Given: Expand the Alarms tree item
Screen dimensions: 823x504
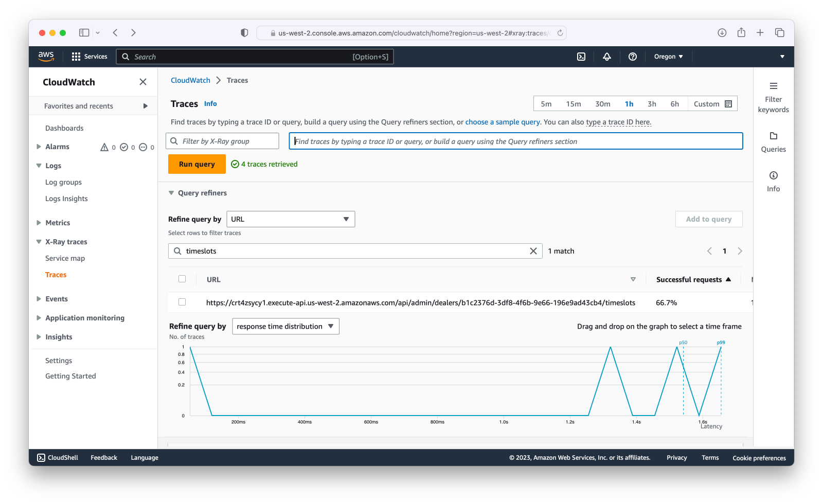Looking at the screenshot, I should click(x=39, y=147).
